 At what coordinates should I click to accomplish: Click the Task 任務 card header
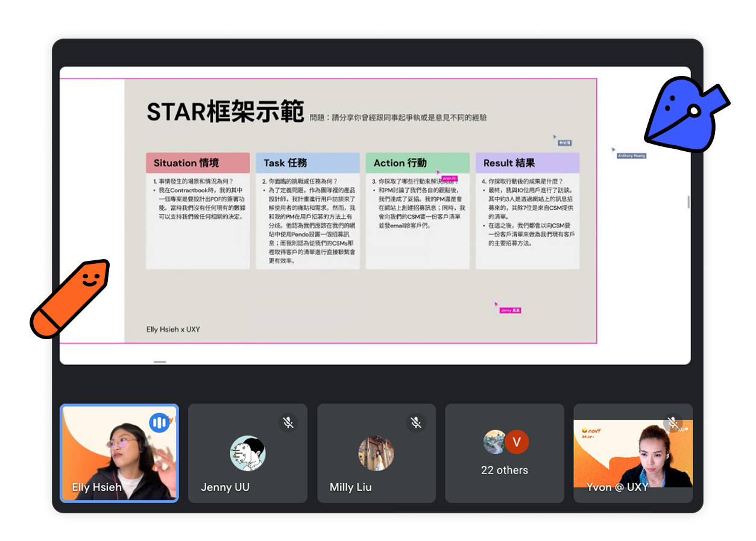point(307,163)
